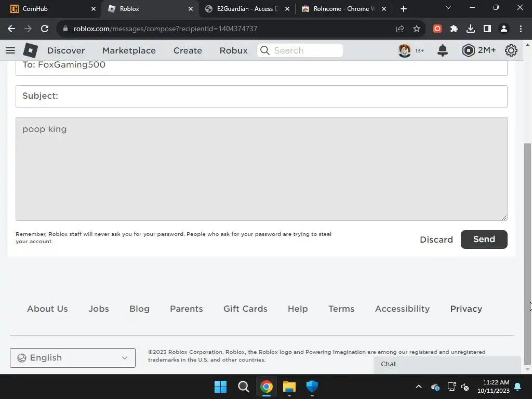
Task: Show hidden system tray icons chevron
Action: [x=419, y=387]
